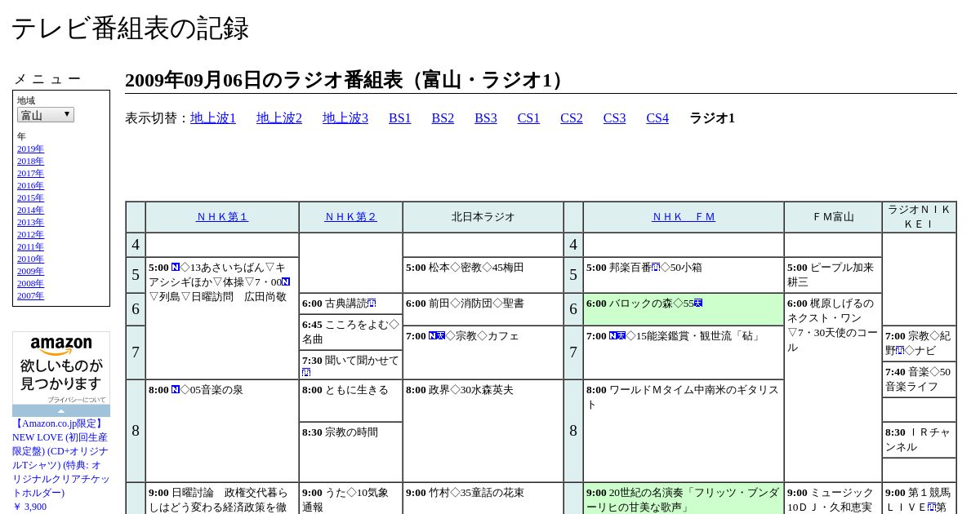Click the N icon in the 北日本ラジオ 7:00 entry
Viewport: 980px width, 514px height.
[x=433, y=336]
